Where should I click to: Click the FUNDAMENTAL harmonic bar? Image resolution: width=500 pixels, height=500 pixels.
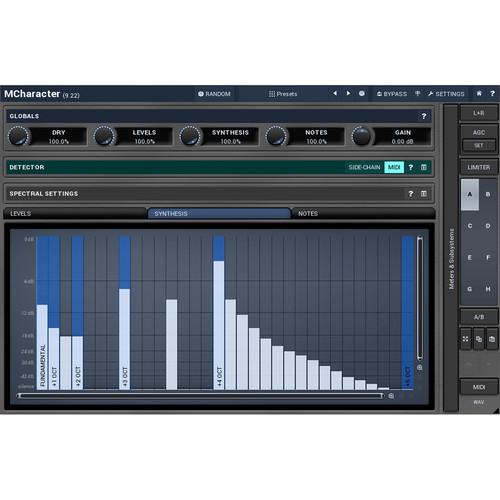click(42, 347)
